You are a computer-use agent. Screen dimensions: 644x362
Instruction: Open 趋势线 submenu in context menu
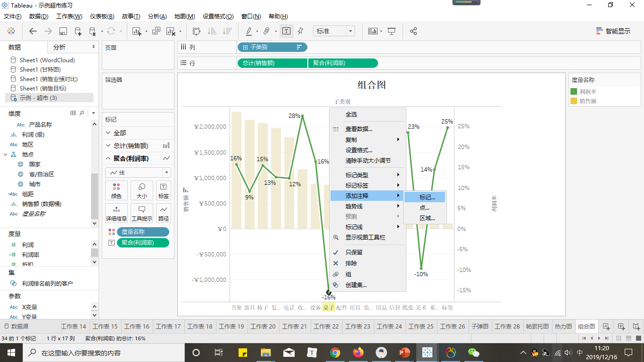click(x=368, y=206)
